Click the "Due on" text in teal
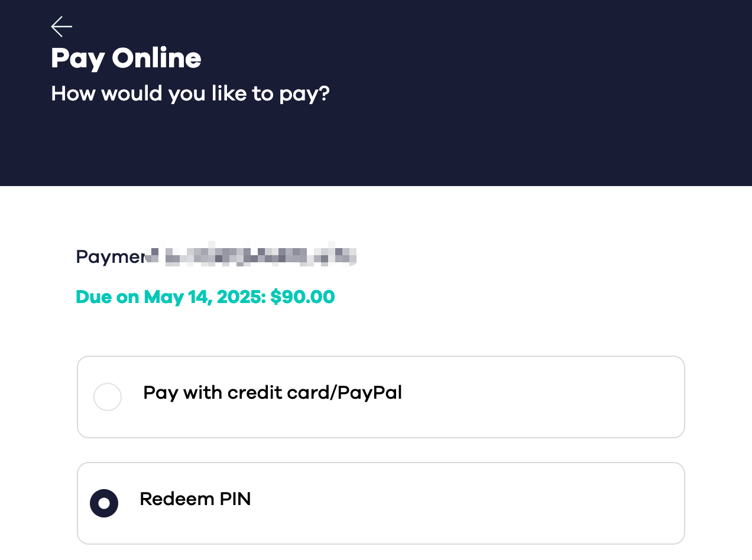The width and height of the screenshot is (752, 560). pos(108,297)
